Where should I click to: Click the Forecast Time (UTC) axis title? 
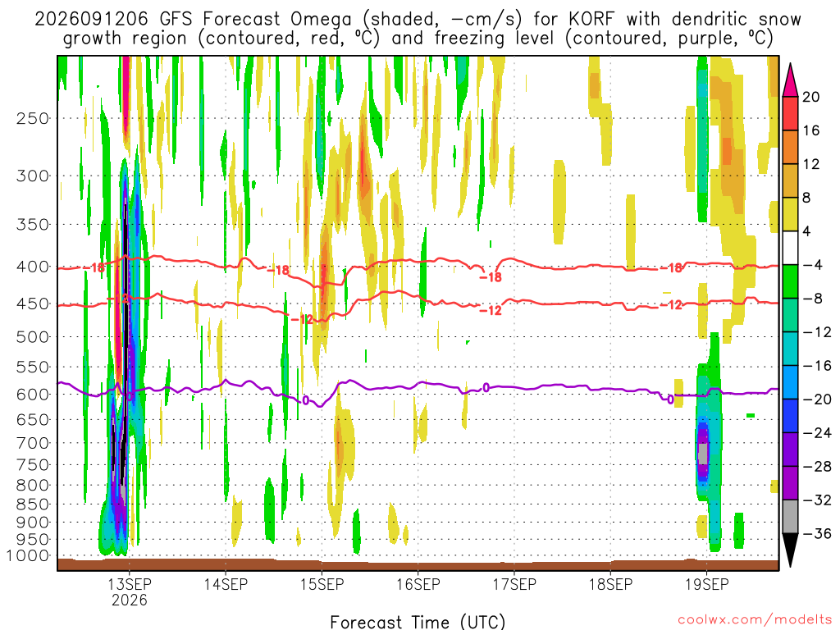click(x=418, y=622)
